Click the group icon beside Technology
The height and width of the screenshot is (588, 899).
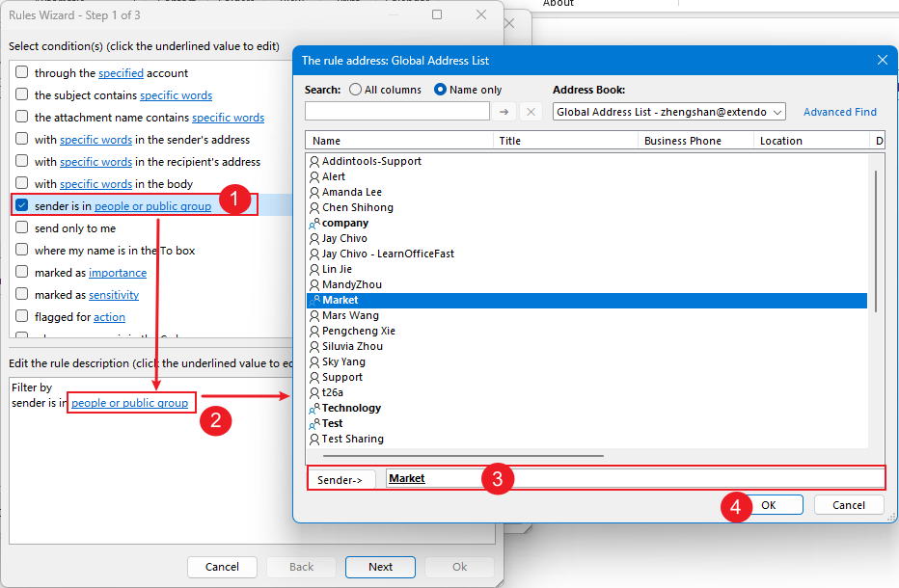coord(314,408)
